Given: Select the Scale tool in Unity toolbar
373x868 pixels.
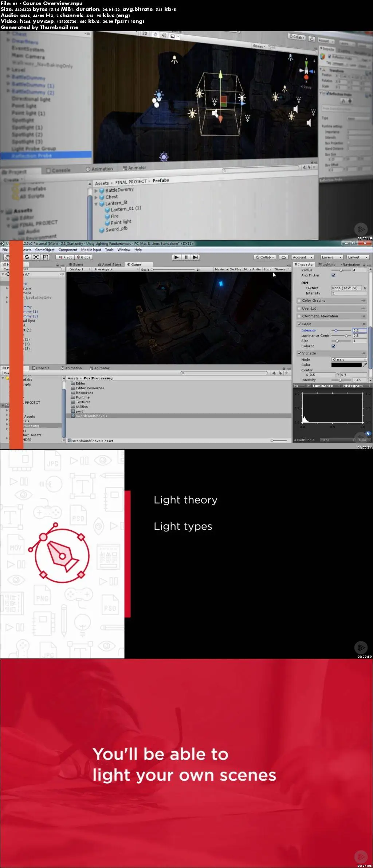Looking at the screenshot, I should click(36, 257).
